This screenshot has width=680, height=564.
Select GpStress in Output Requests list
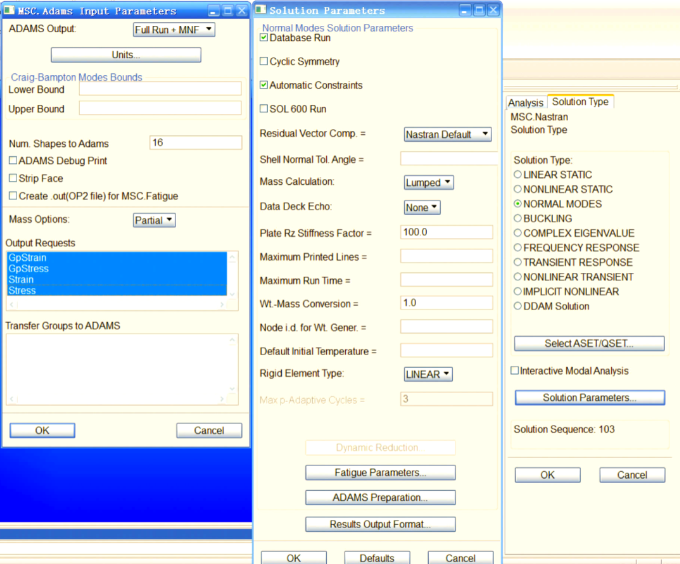[x=117, y=268]
